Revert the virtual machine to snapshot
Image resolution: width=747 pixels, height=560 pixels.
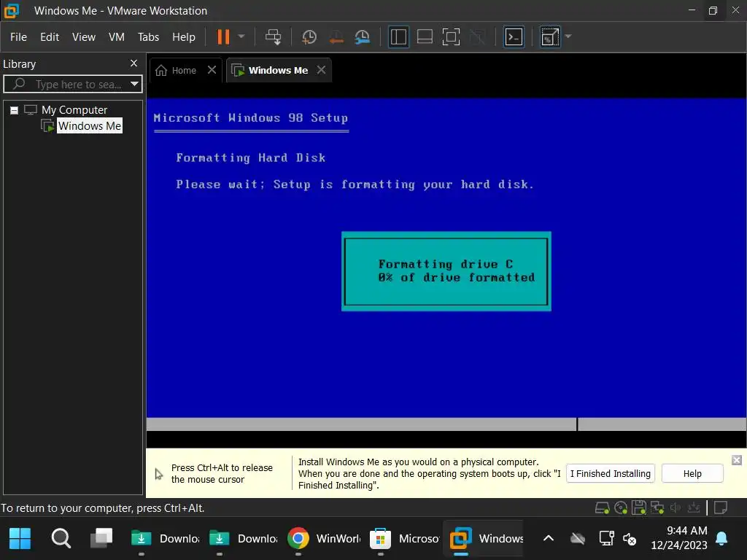pyautogui.click(x=336, y=36)
